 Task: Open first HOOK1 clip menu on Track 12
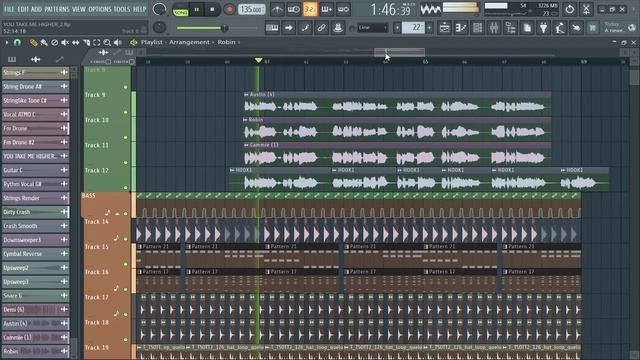232,170
